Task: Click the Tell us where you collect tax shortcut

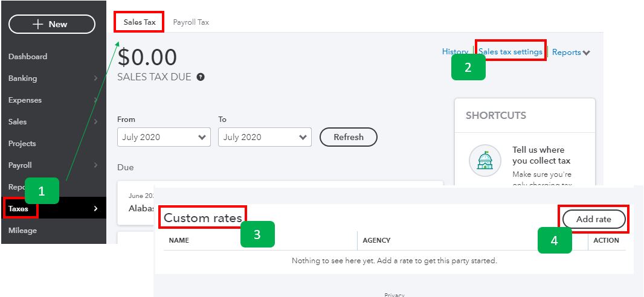Action: (x=538, y=155)
